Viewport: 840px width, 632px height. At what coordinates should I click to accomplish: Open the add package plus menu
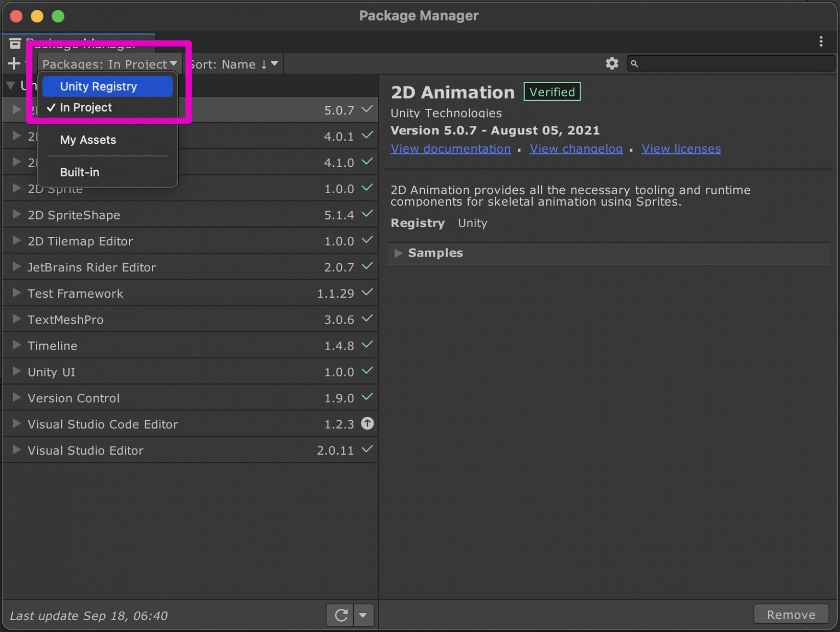pyautogui.click(x=14, y=63)
